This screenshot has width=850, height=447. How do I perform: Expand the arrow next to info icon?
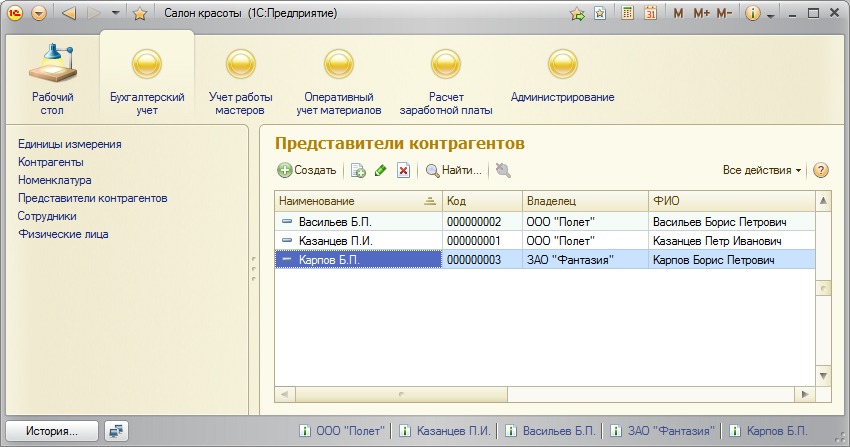[x=770, y=16]
